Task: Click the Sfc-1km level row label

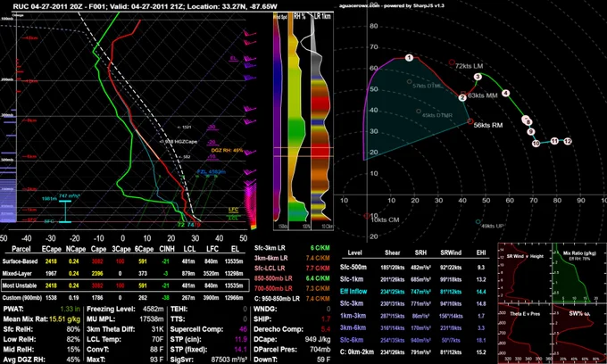Action: 352,279
